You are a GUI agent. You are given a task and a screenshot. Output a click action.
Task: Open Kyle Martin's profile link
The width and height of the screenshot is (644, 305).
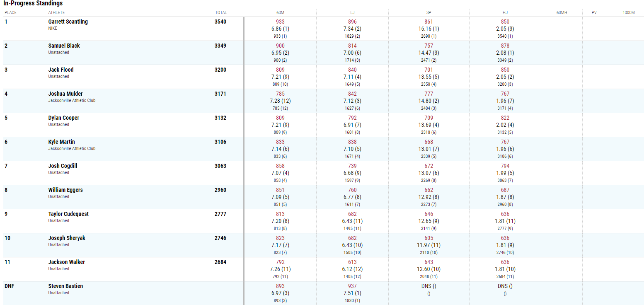[61, 142]
